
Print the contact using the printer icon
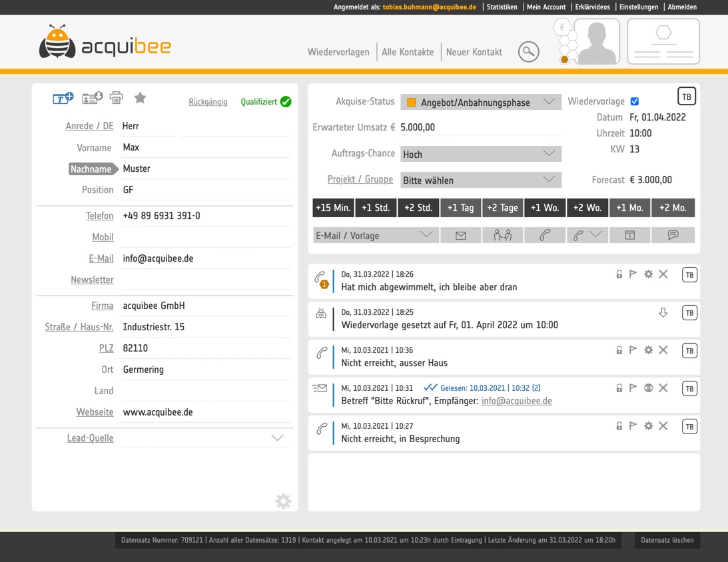(117, 97)
